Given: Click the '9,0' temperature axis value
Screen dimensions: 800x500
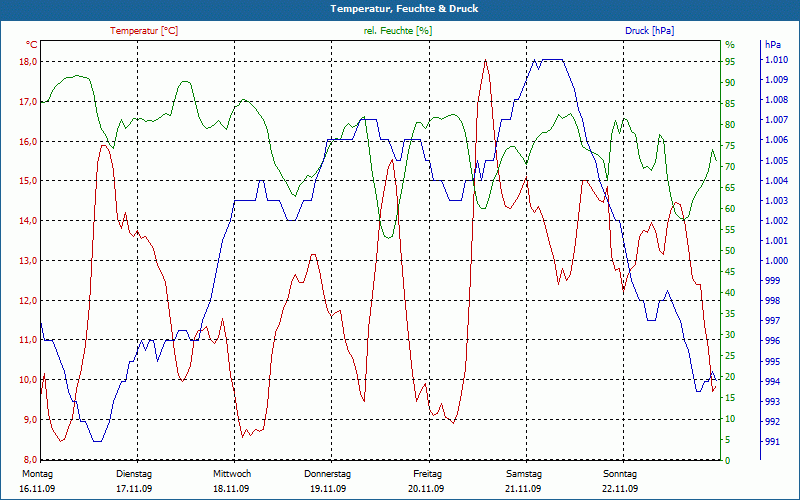Looking at the screenshot, I should 30,419.
